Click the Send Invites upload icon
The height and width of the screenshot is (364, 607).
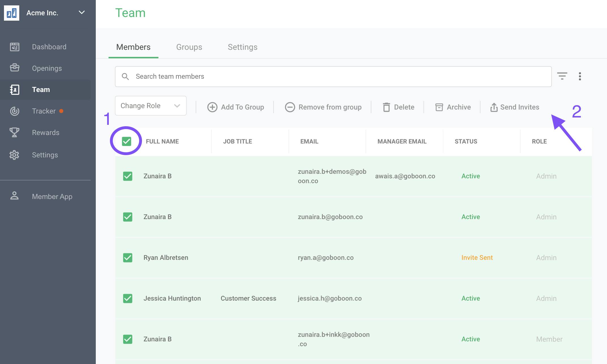[x=494, y=107]
